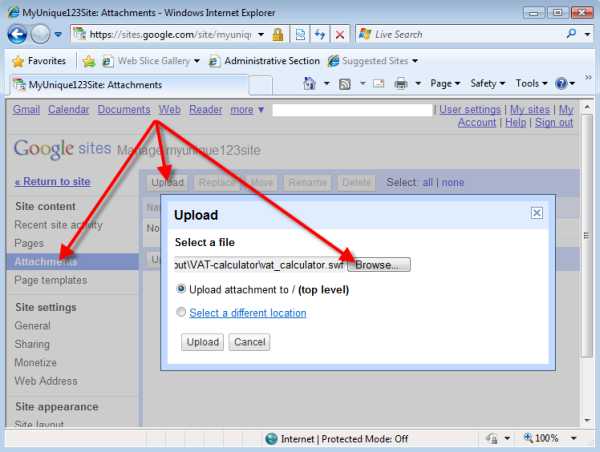Click the Compatibility View page icon
Screen dimensions: 600x452
click(x=300, y=35)
